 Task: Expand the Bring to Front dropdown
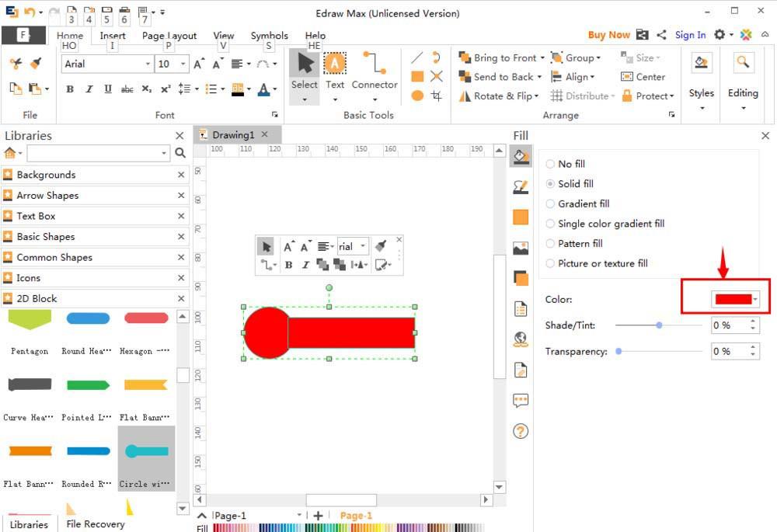pos(542,58)
